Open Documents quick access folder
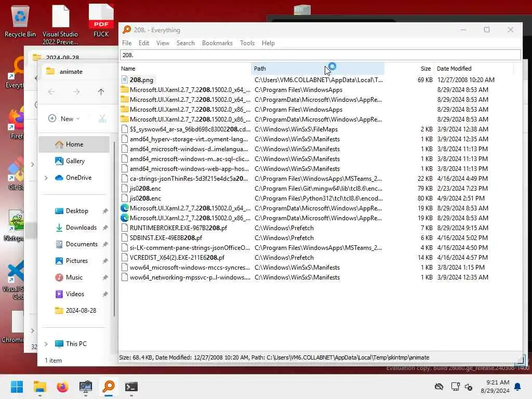The image size is (532, 399). [82, 244]
